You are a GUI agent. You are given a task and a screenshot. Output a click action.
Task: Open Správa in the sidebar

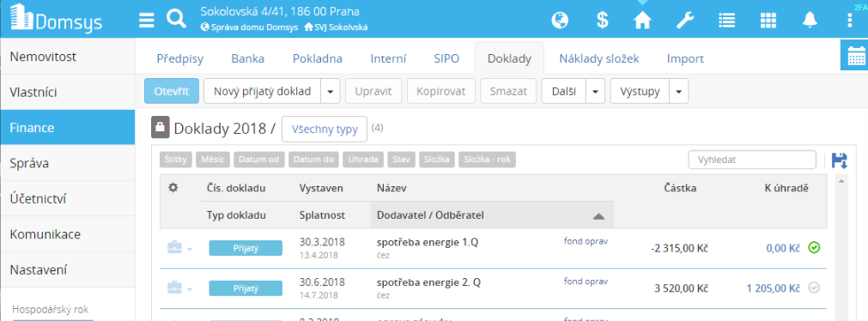(x=68, y=163)
